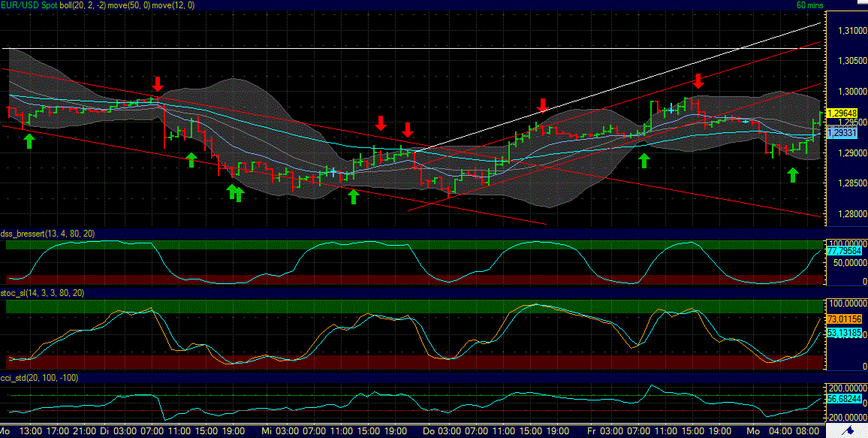The width and height of the screenshot is (868, 438).
Task: Click the stoc_sl(14, 3, 3, 80, 20) label
Action: pos(41,294)
